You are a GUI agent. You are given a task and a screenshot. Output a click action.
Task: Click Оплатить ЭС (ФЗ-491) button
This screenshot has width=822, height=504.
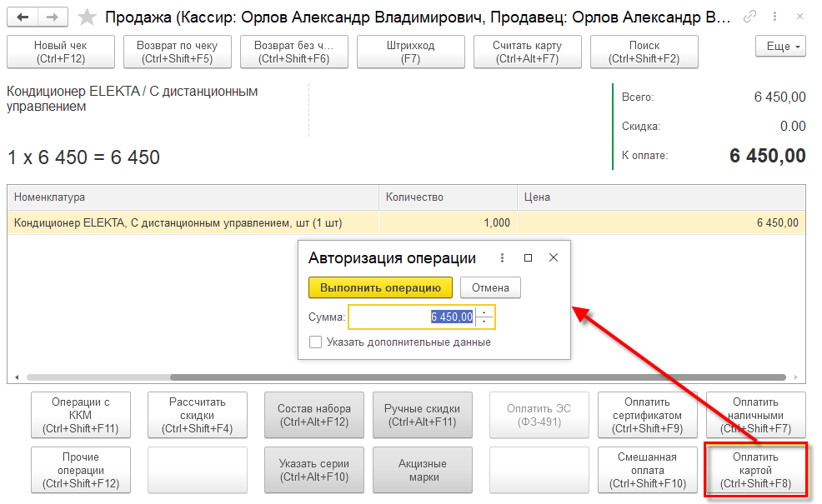click(539, 416)
